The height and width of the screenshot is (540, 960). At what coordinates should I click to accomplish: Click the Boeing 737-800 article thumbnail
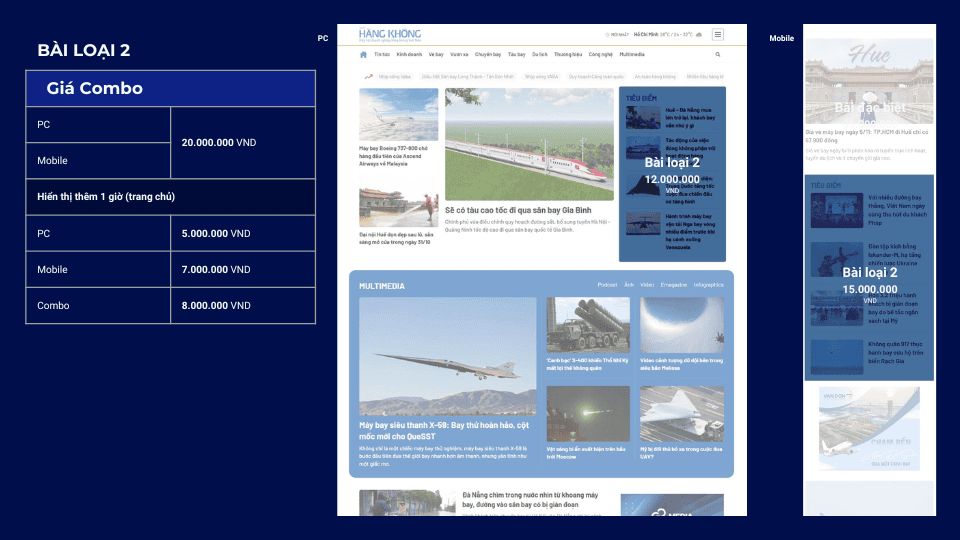click(398, 114)
